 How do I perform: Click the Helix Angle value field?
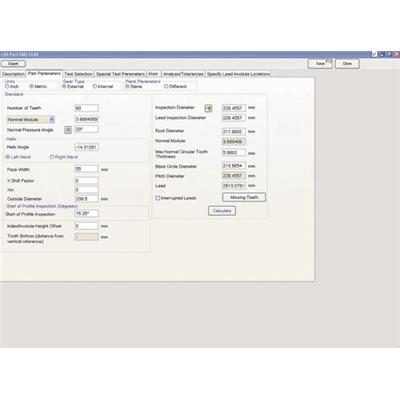tap(86, 147)
